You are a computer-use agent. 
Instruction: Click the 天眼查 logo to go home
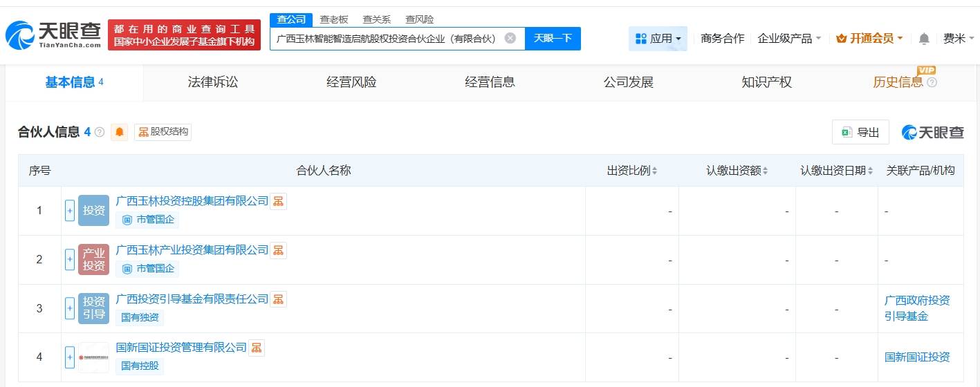(53, 35)
